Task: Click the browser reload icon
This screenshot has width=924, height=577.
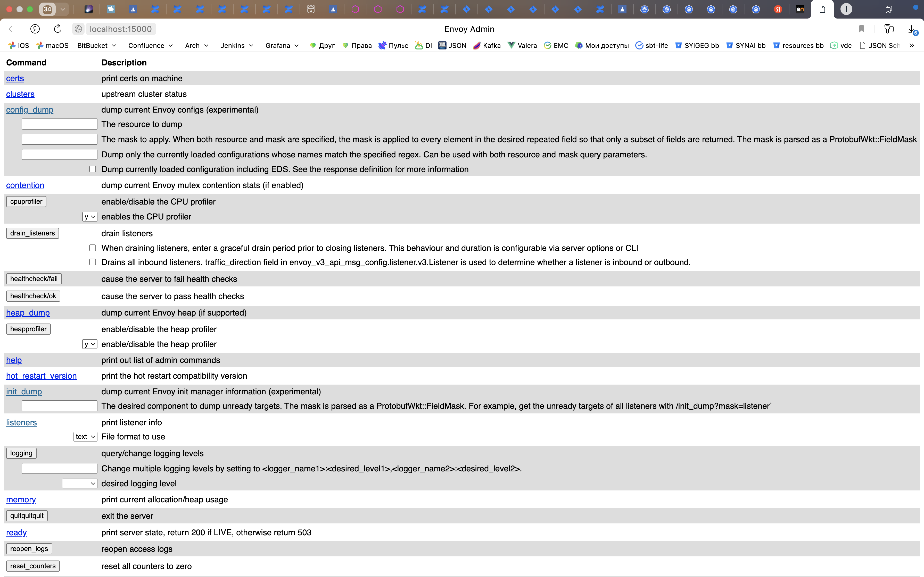Action: pos(58,29)
